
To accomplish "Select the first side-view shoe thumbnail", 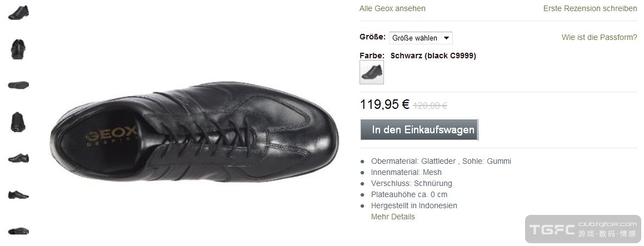I will point(18,13).
